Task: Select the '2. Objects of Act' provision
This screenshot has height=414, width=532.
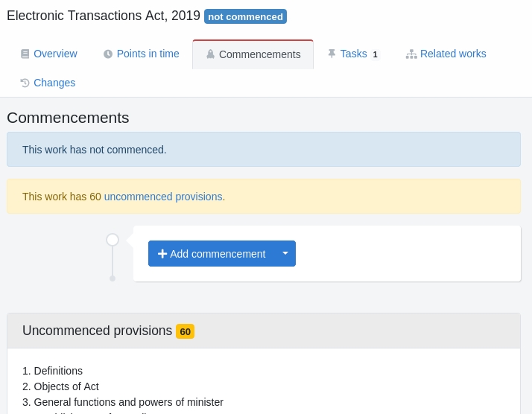Action: (x=60, y=386)
